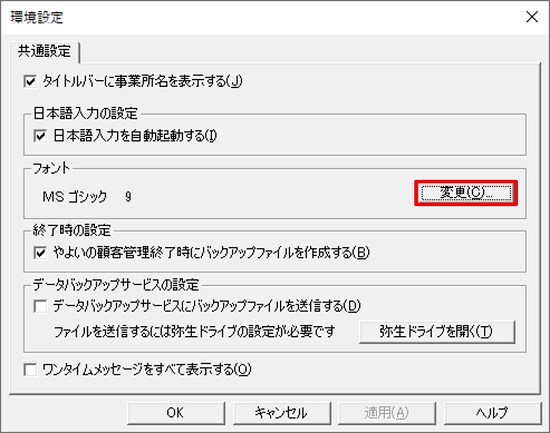Click the 終了時の設定 group label
The width and height of the screenshot is (550, 433).
72,230
